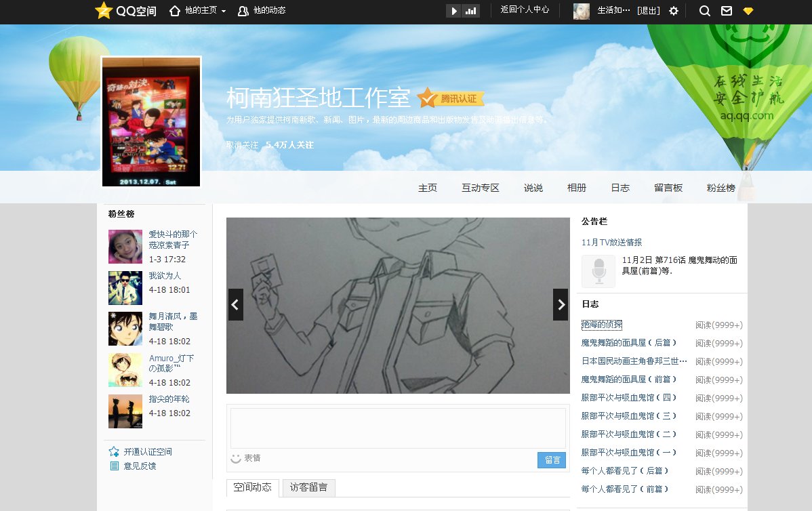Screen dimensions: 812x511
Task: Open blog post 碧海的侦探
Action: (602, 325)
